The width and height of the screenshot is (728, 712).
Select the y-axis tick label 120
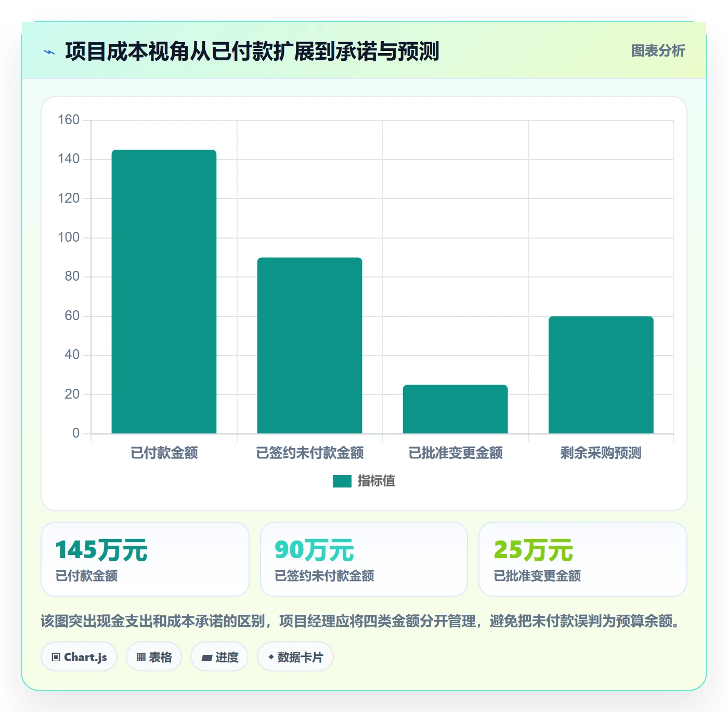point(69,198)
